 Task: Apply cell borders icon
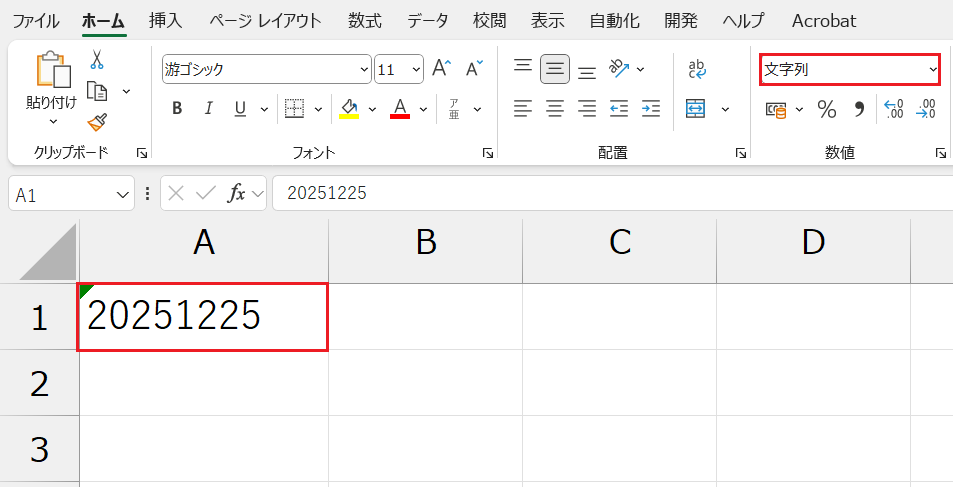point(295,109)
